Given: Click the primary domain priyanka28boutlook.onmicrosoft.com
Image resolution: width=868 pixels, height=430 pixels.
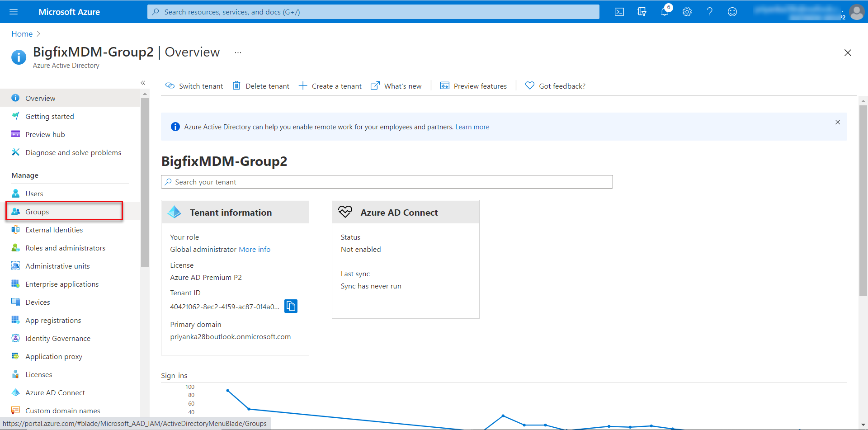Looking at the screenshot, I should click(231, 336).
